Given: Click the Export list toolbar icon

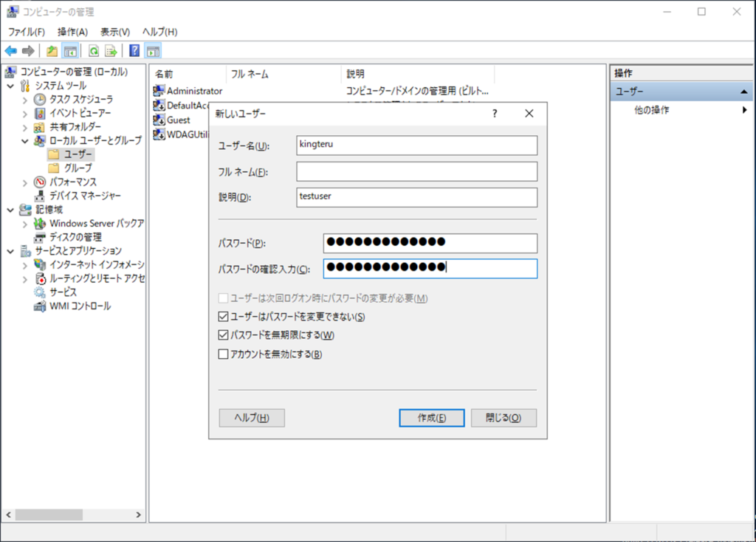Looking at the screenshot, I should pos(111,51).
